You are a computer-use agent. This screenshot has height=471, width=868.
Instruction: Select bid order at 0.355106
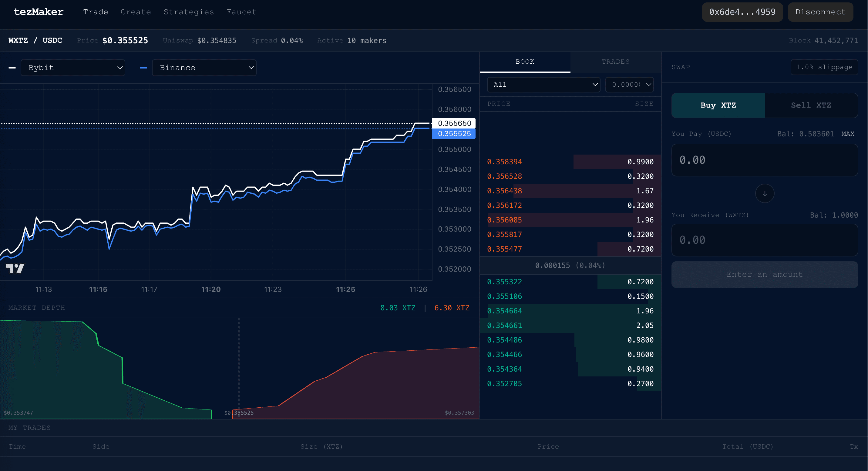[x=570, y=296]
